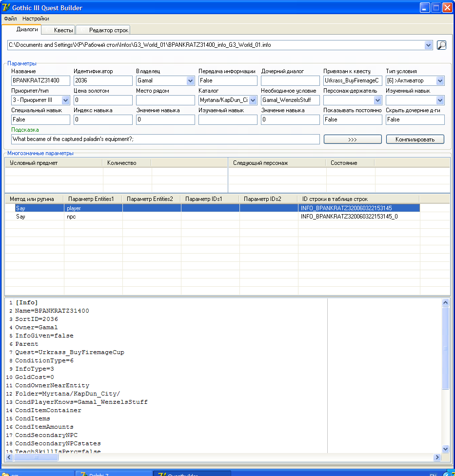The width and height of the screenshot is (455, 476).
Task: Open the Владелец dropdown showing Gamal
Action: coord(190,81)
